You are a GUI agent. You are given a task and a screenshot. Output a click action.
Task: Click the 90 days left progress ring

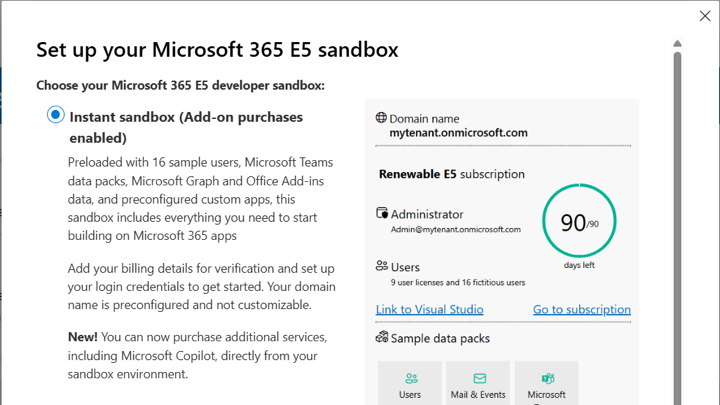(579, 220)
